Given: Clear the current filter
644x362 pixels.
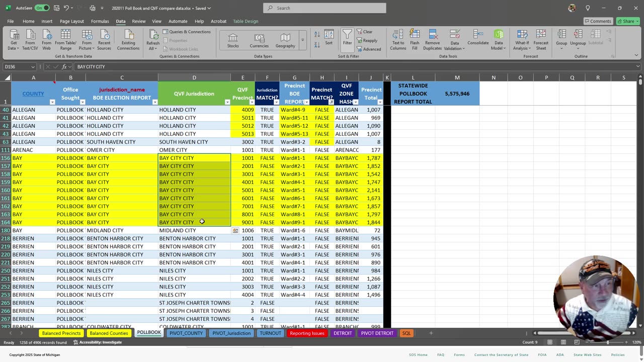Looking at the screenshot, I should (365, 32).
